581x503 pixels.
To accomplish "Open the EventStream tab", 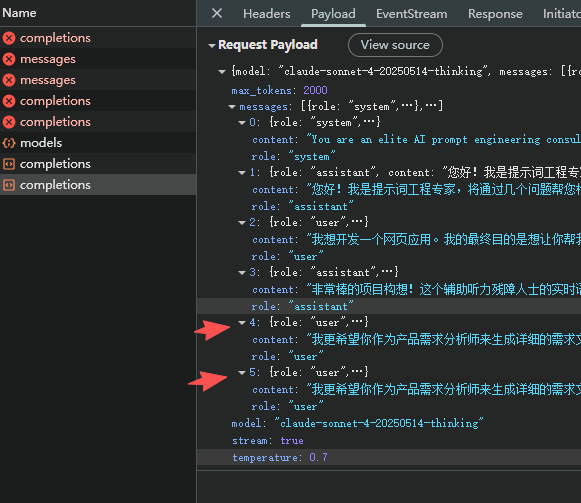I will 411,14.
